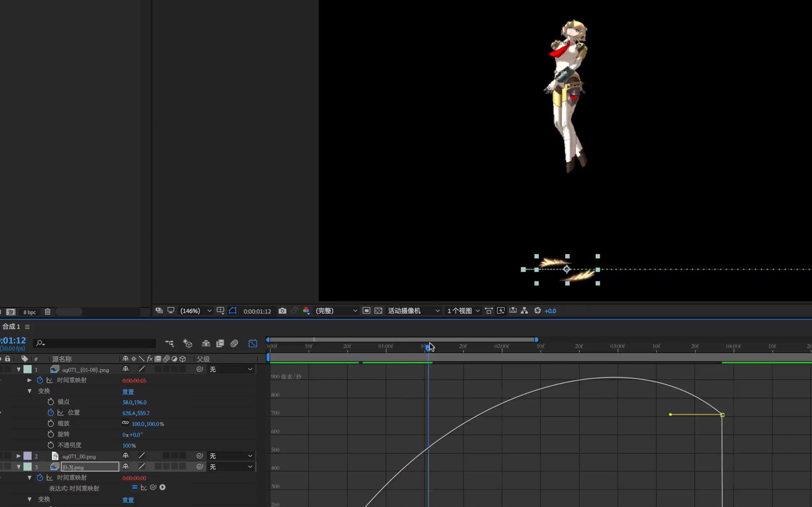This screenshot has height=507, width=812.
Task: Expand layer 2 ag071_00.png
Action: (19, 456)
